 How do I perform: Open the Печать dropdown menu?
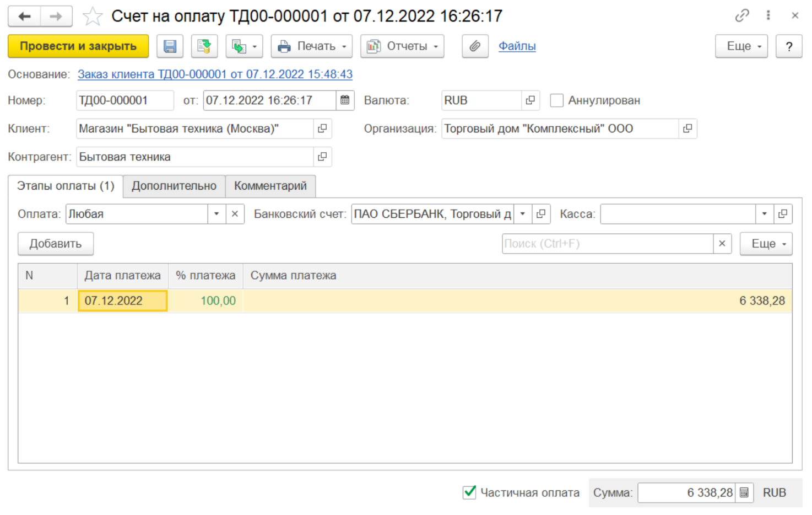[x=312, y=46]
